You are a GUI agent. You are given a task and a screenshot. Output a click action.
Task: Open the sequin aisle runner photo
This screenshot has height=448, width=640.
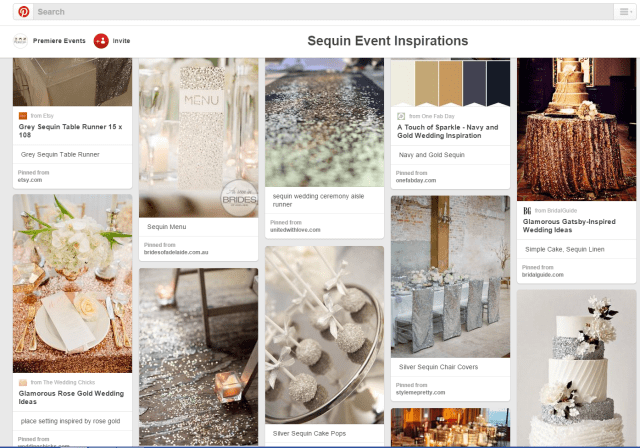click(x=324, y=122)
